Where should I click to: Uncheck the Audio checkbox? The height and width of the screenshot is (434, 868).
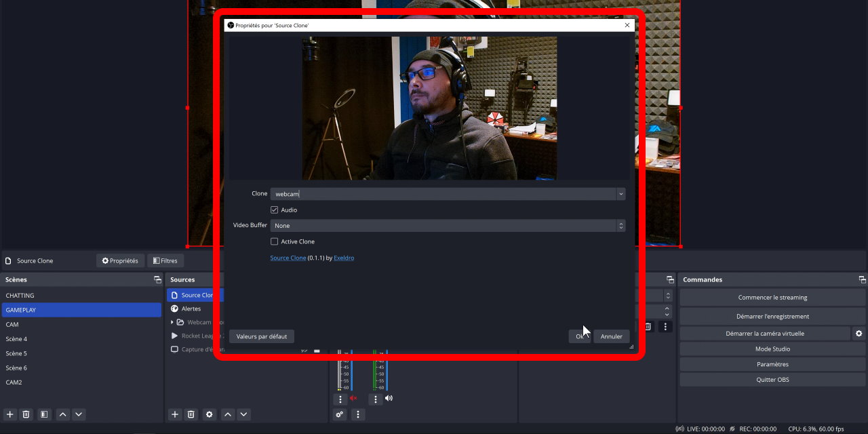click(275, 210)
